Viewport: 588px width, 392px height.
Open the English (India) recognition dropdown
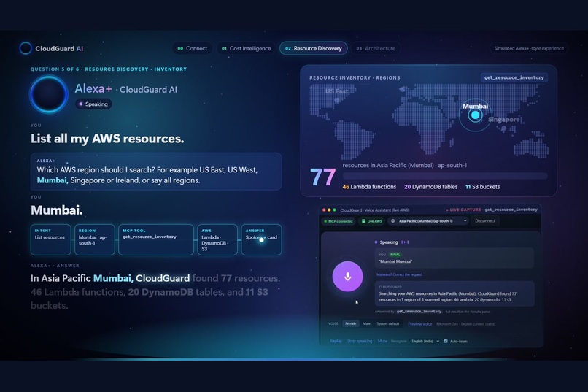coord(425,342)
